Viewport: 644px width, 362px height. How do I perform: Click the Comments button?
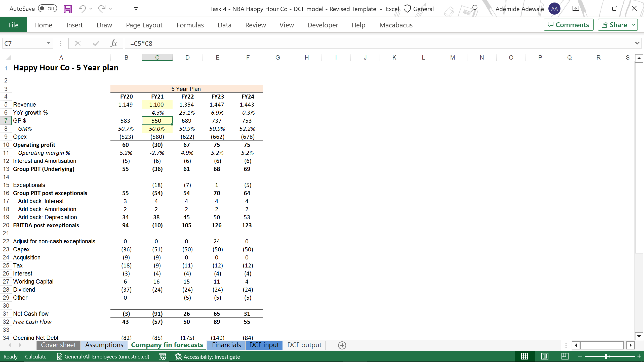568,25
